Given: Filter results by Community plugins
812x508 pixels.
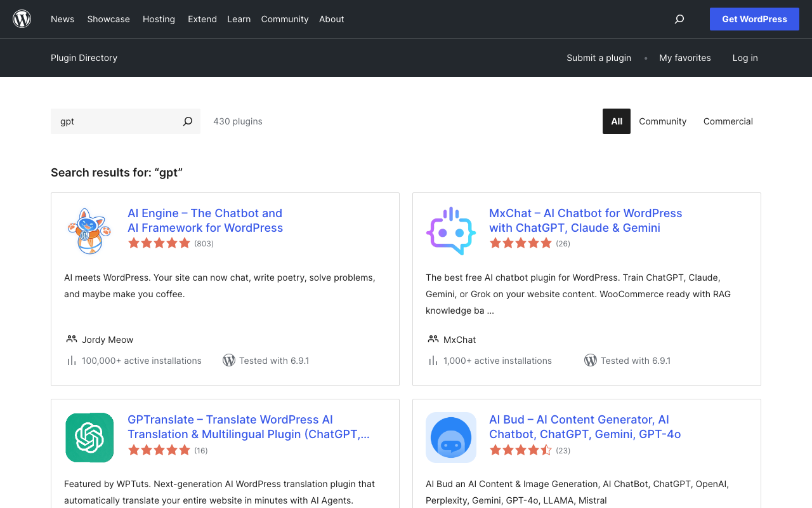Looking at the screenshot, I should coord(663,121).
